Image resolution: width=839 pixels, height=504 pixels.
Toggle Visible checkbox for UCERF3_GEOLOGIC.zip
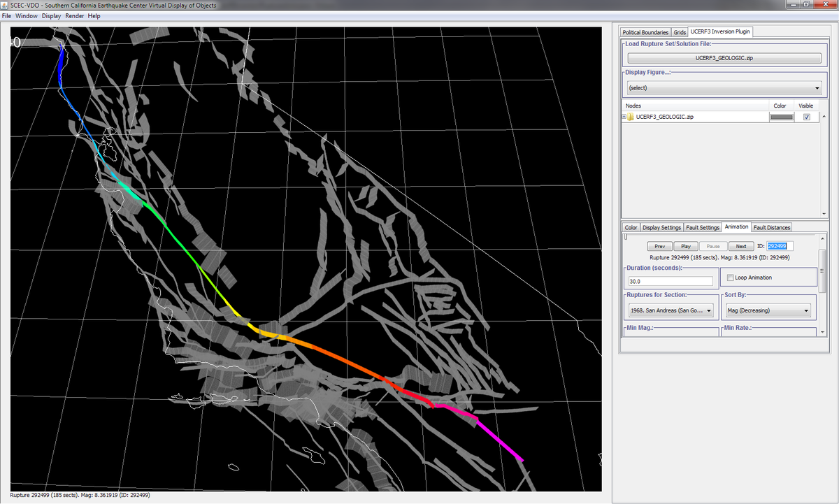[x=806, y=117]
